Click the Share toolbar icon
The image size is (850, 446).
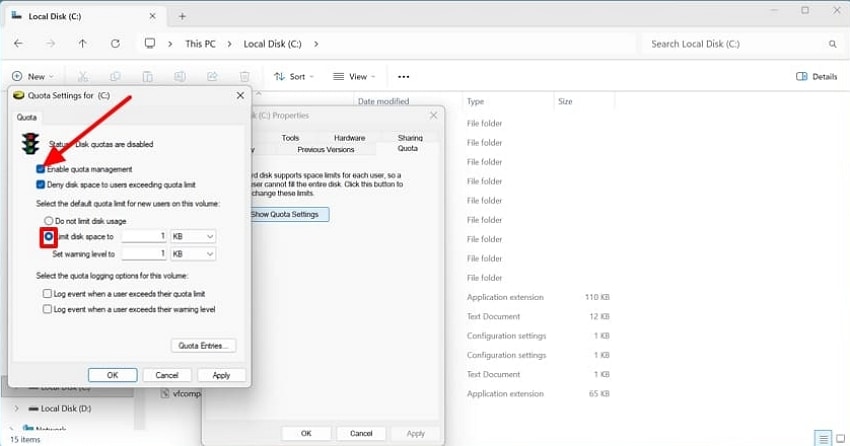[x=212, y=77]
